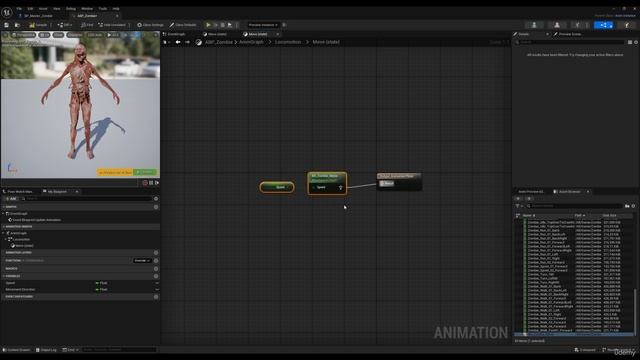Click Locomotion in the breadcrumb
Viewport: 640px width, 360px height.
(x=288, y=42)
